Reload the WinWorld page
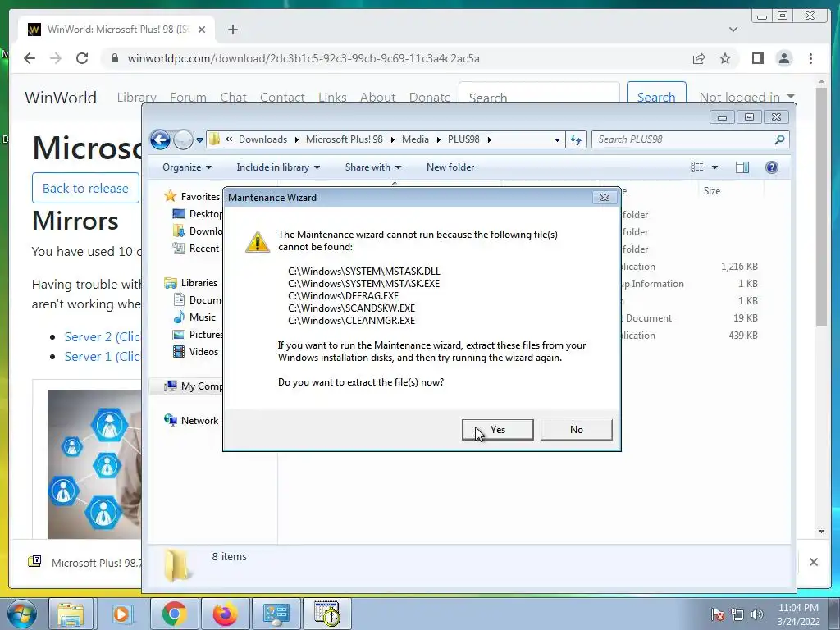840x630 pixels. tap(82, 58)
